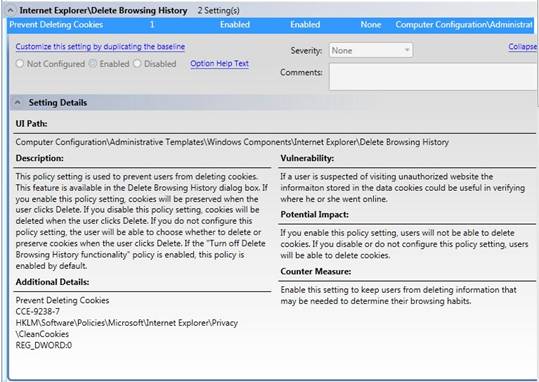
Task: Select the Not Configured radio button
Action: [20, 64]
